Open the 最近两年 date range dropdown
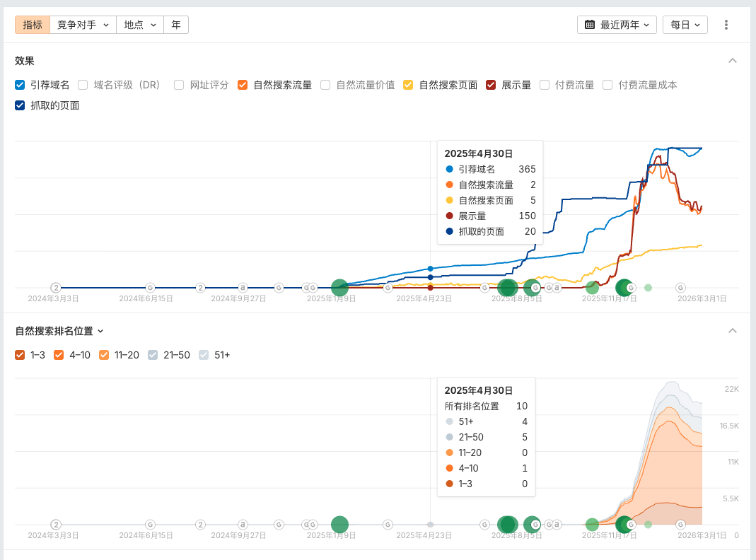Screen dimensions: 756x560 click(x=617, y=25)
